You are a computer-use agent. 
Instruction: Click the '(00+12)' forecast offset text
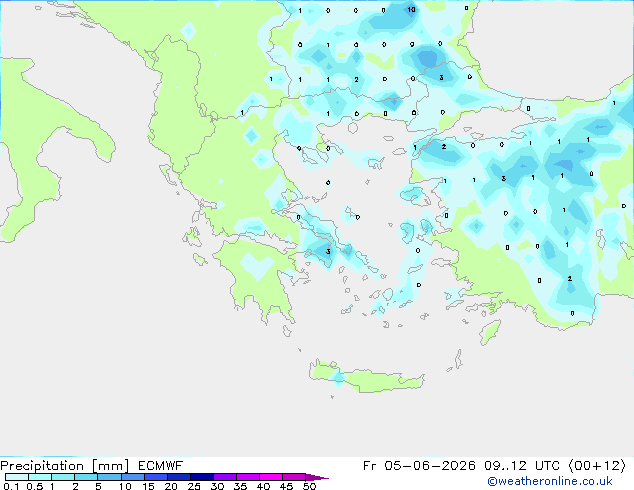(597, 466)
